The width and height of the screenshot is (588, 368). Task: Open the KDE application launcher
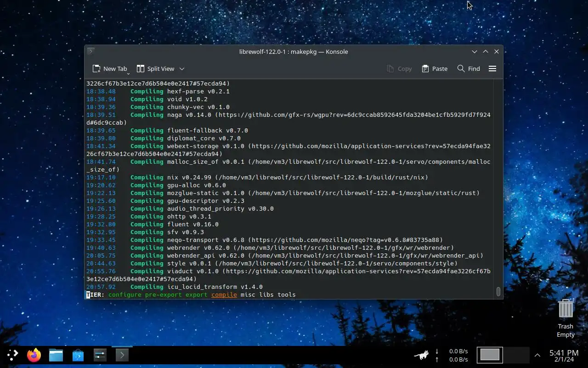pyautogui.click(x=12, y=355)
